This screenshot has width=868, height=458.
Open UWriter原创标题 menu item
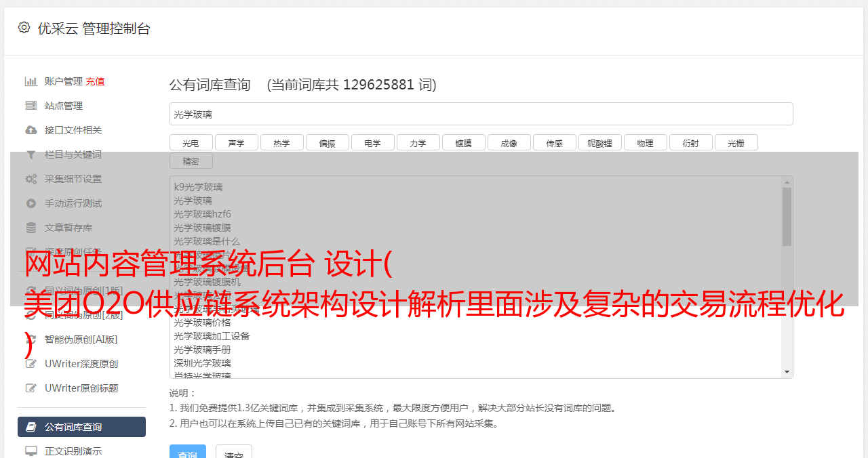[81, 388]
